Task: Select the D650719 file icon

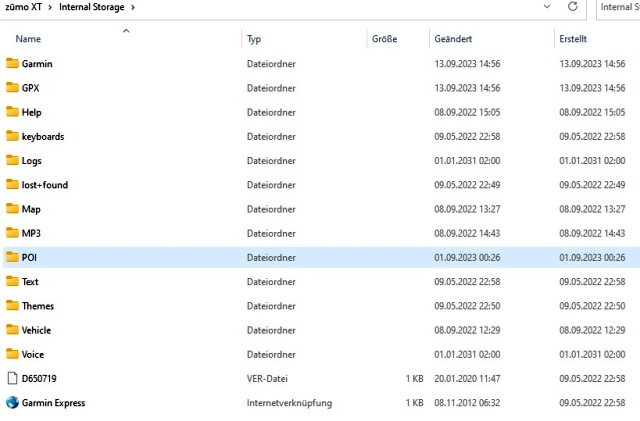Action: pyautogui.click(x=12, y=378)
